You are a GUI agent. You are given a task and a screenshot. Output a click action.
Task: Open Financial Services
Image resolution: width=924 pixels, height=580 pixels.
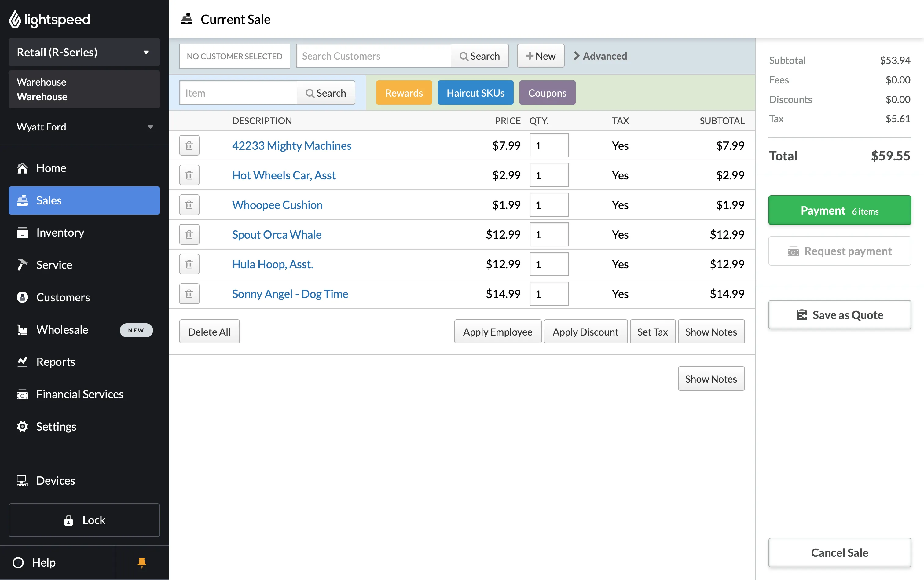tap(84, 394)
